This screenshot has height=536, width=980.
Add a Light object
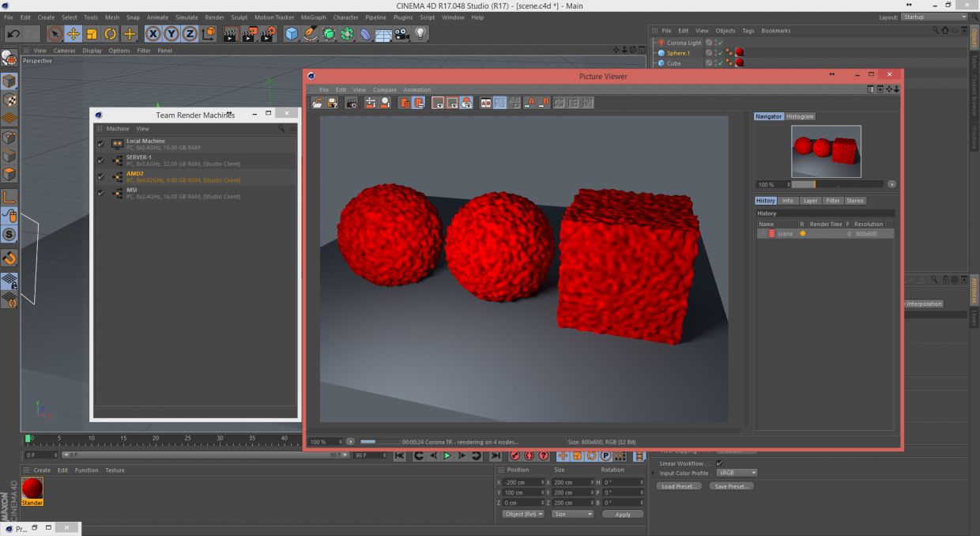(420, 33)
